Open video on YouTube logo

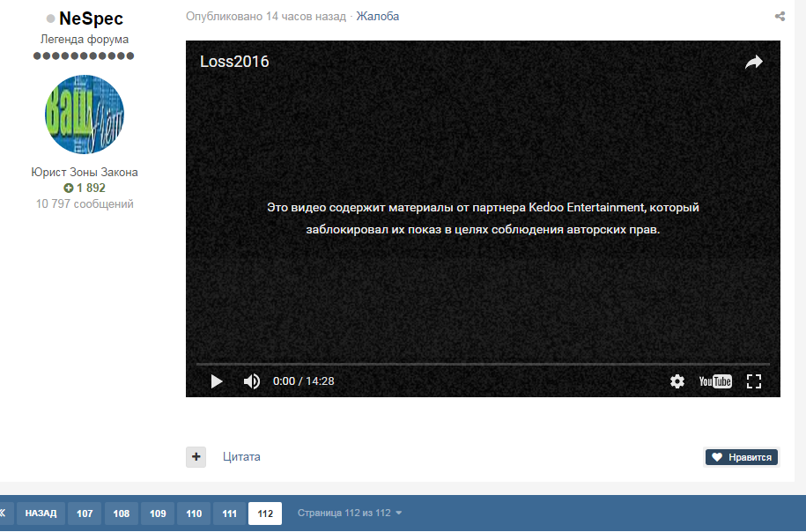pyautogui.click(x=715, y=381)
